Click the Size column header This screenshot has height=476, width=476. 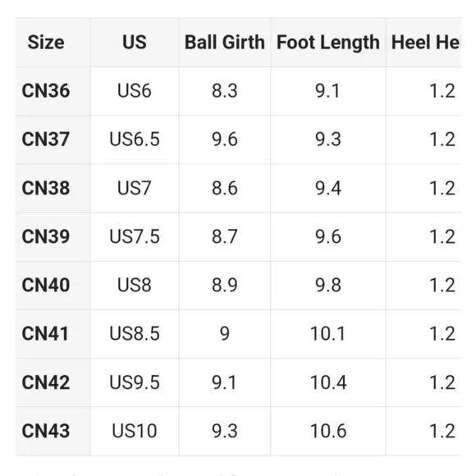[x=46, y=42]
